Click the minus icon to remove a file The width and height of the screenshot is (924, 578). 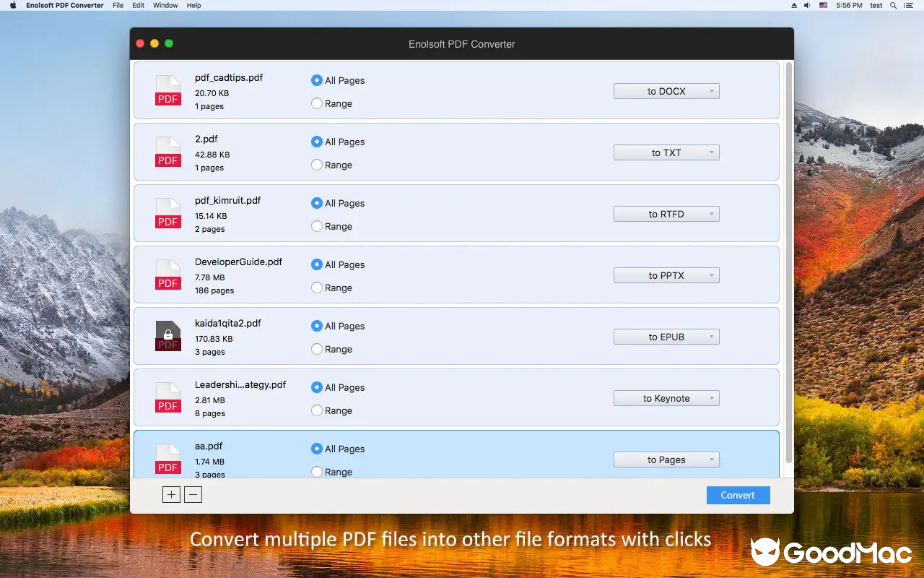tap(193, 494)
